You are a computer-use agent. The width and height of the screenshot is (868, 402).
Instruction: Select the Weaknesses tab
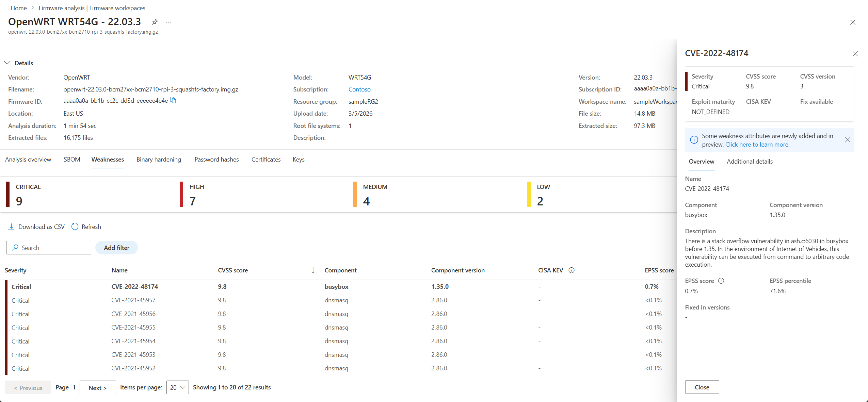click(x=108, y=160)
